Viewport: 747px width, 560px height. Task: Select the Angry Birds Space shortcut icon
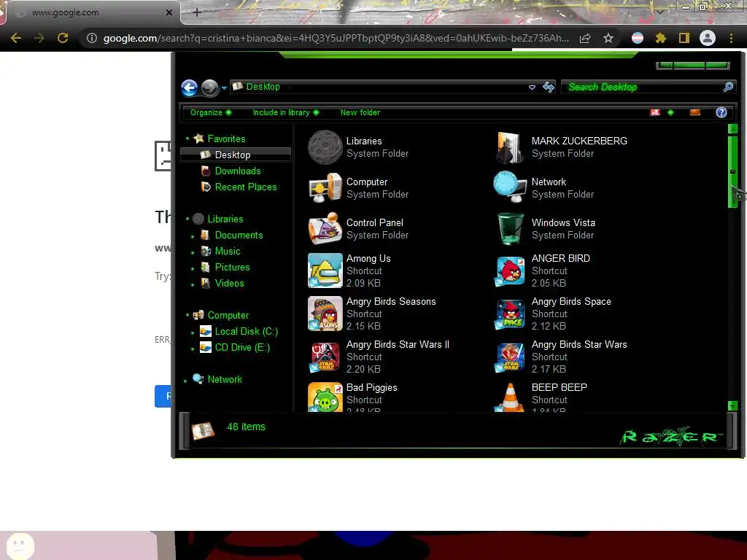click(510, 314)
